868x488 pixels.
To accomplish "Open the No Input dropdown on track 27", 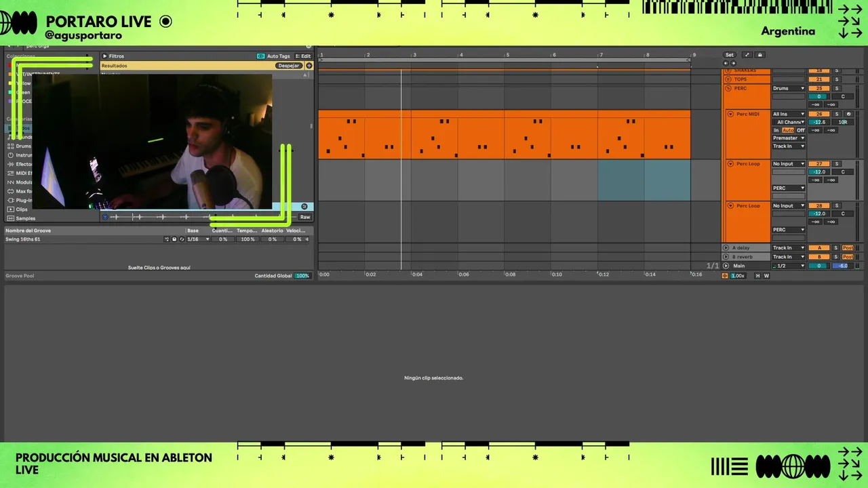I will pyautogui.click(x=789, y=163).
